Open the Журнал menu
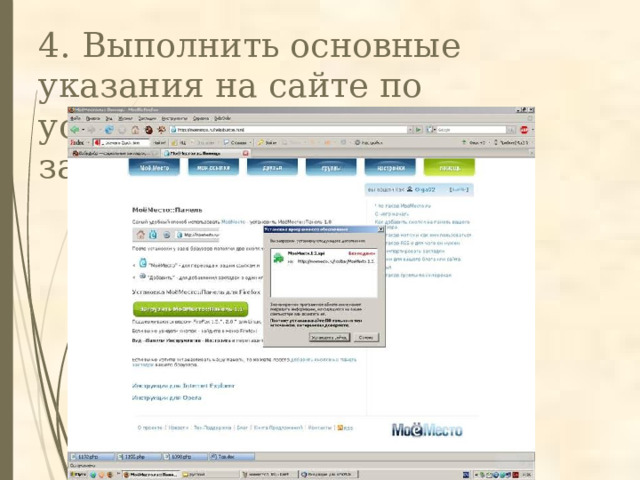Screen dimensions: 640x480 click(x=125, y=118)
